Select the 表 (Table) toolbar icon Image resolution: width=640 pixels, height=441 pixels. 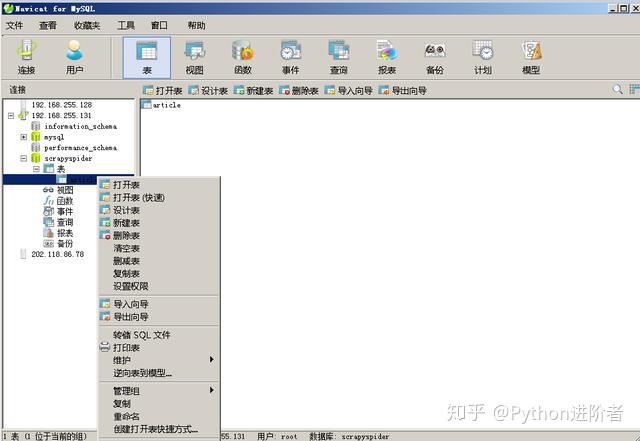tap(147, 58)
